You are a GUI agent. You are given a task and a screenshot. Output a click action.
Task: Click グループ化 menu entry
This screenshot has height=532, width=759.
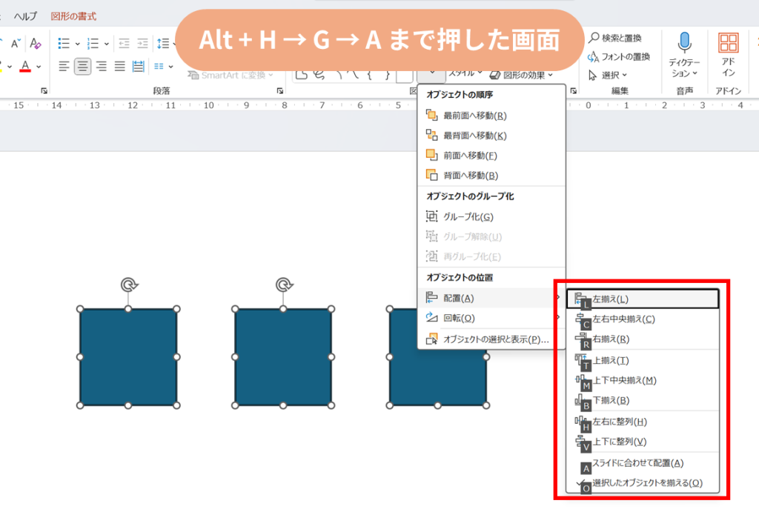(468, 217)
